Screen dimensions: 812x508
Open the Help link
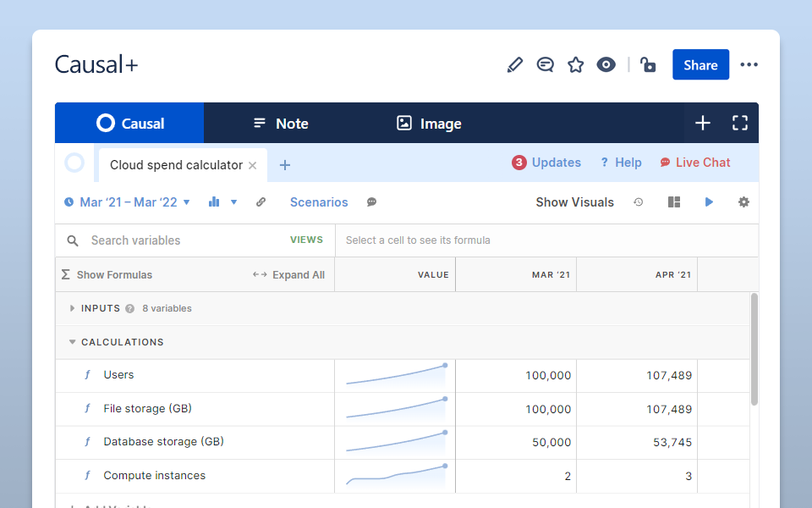[621, 163]
